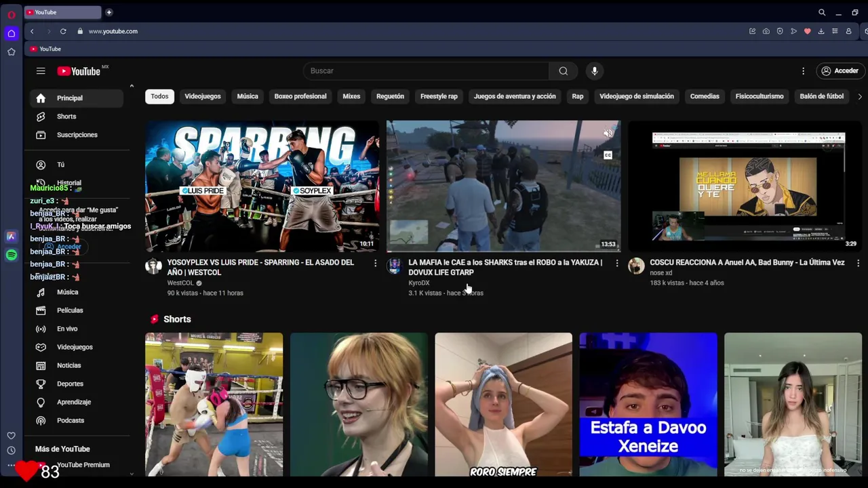This screenshot has width=868, height=488.
Task: Toggle captions on previewing GTA video
Action: [x=608, y=155]
